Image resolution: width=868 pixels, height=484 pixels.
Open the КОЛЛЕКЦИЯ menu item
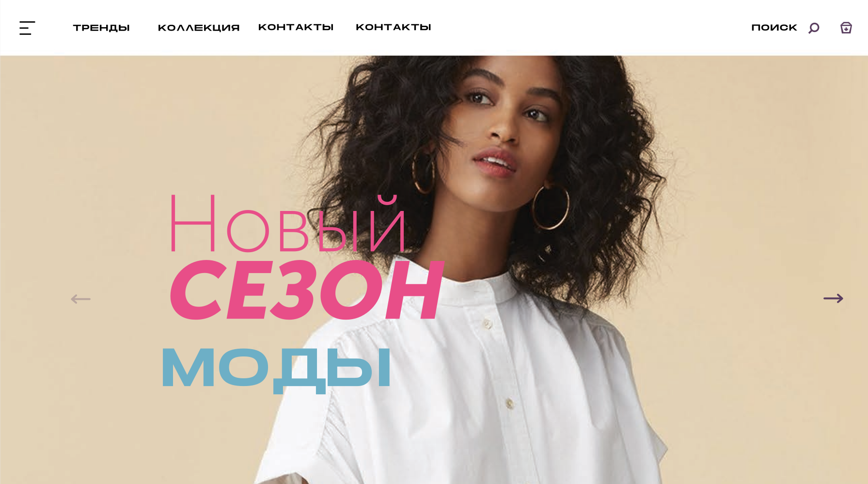click(x=199, y=28)
